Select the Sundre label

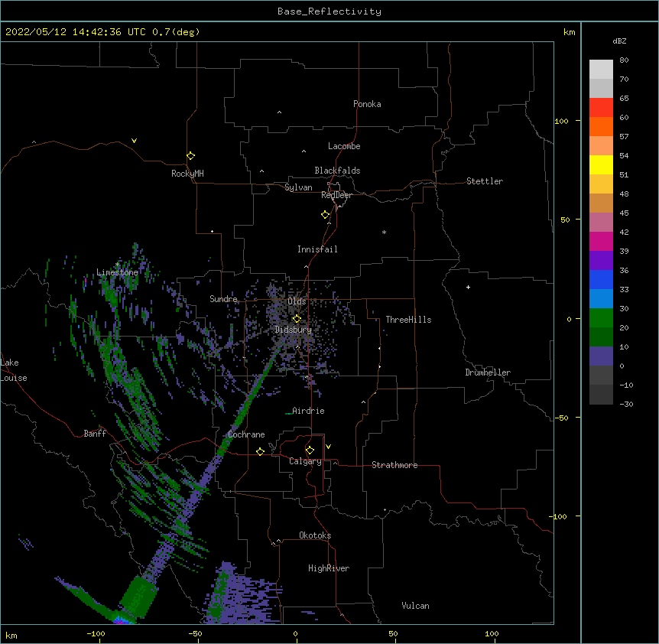pos(223,299)
